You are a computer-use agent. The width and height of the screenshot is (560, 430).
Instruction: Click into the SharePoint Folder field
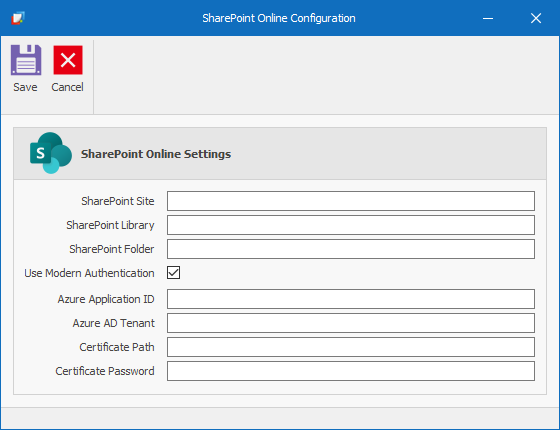(x=351, y=249)
